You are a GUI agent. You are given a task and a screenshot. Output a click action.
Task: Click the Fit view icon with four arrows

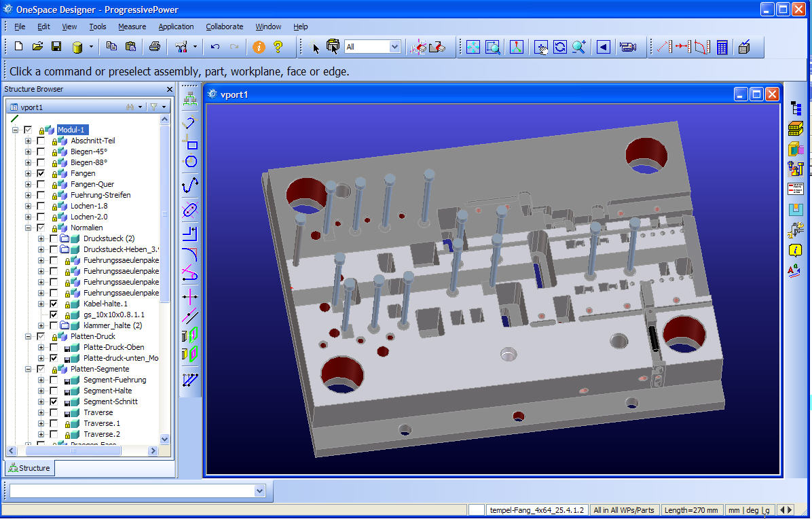click(473, 47)
